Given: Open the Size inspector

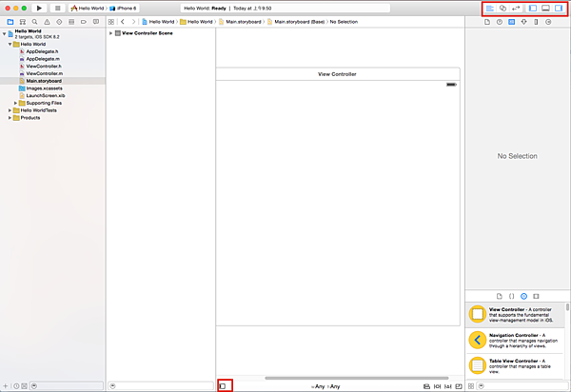Looking at the screenshot, I should [536, 22].
